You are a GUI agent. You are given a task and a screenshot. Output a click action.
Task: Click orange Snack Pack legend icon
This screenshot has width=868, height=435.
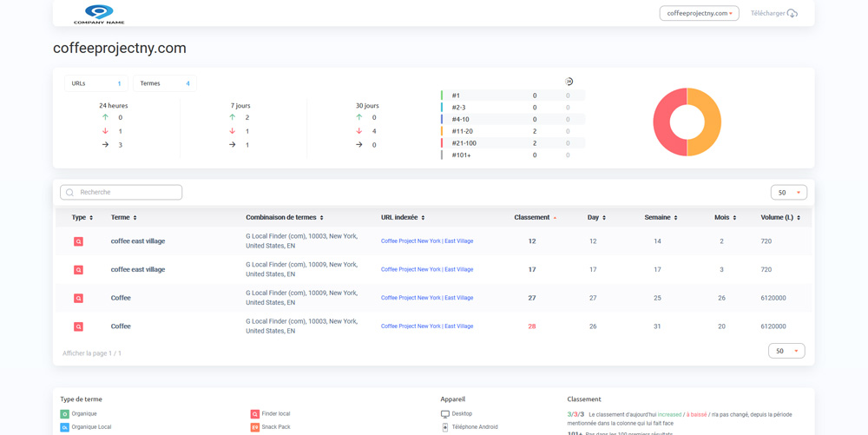pyautogui.click(x=255, y=427)
